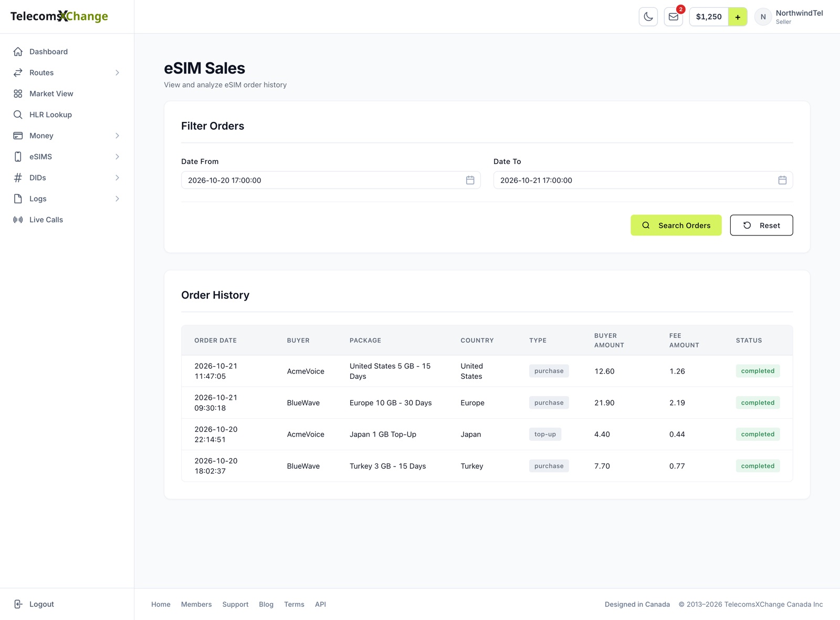Click the TelecomsXChange logo
Screen dimensions: 840x620
(59, 16)
